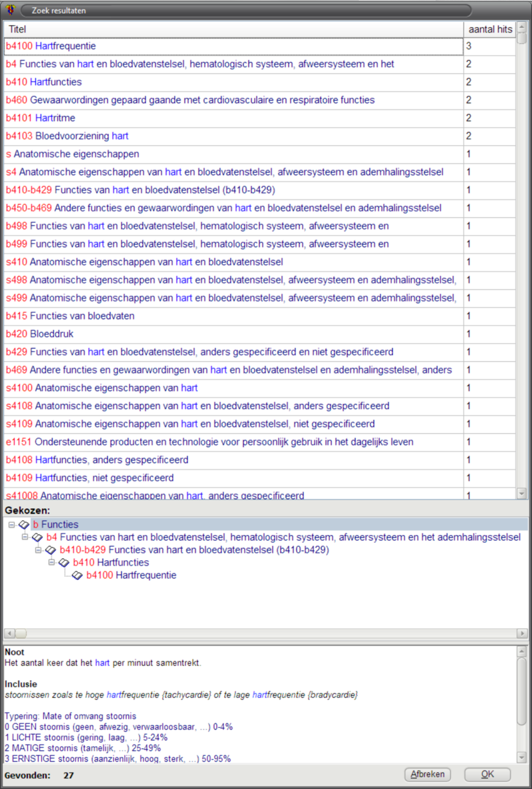This screenshot has height=789, width=532.
Task: Collapse the b410 Hartfuncties tree node
Action: (x=52, y=563)
